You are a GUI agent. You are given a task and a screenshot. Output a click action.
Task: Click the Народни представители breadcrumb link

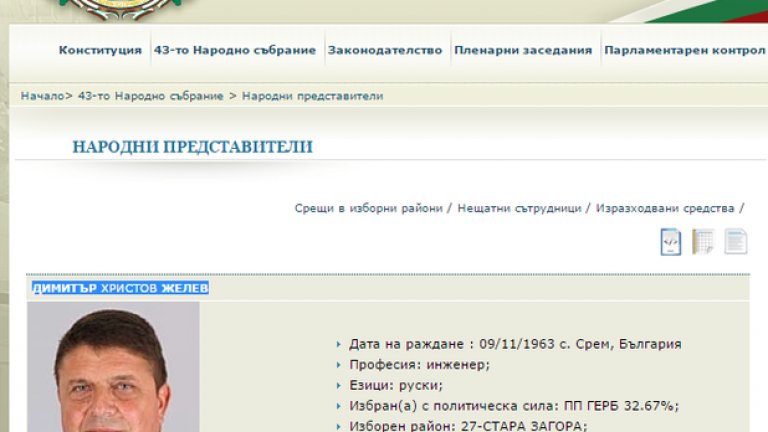pyautogui.click(x=312, y=96)
